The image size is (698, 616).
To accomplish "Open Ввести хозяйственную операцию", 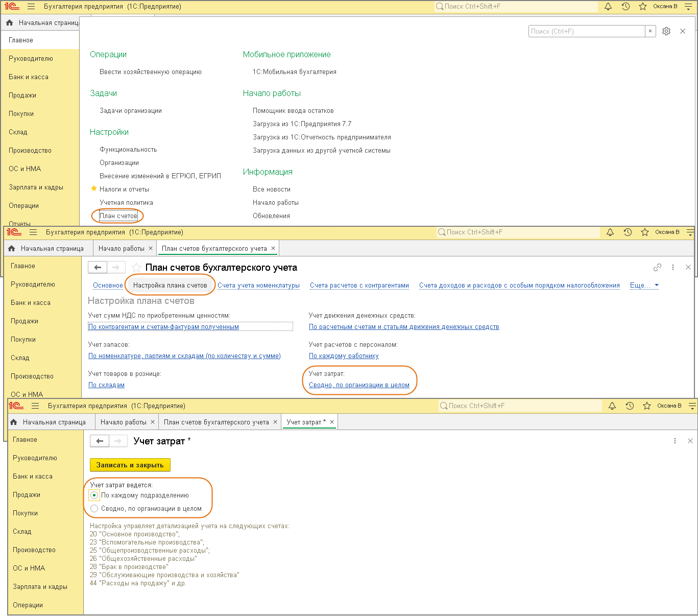I will pyautogui.click(x=151, y=72).
